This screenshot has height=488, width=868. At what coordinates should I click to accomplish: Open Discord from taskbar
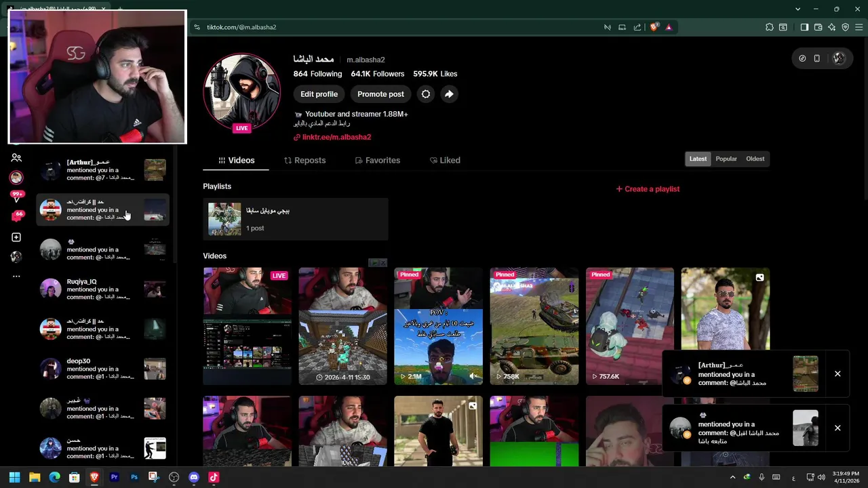[x=194, y=477]
